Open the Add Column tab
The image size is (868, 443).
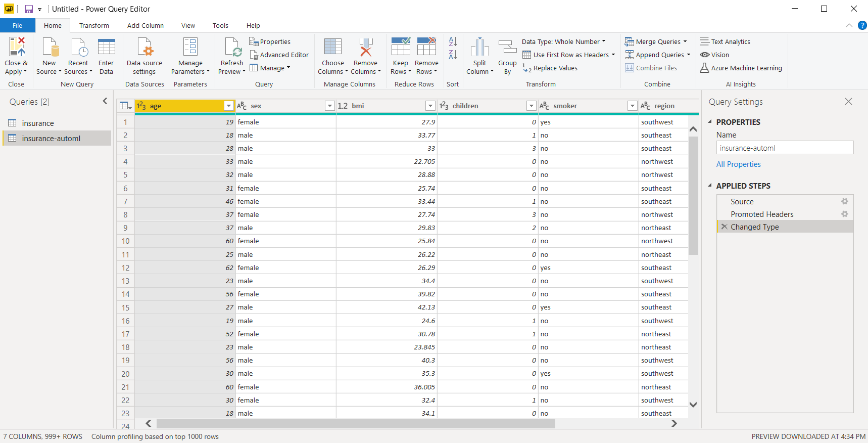[146, 25]
